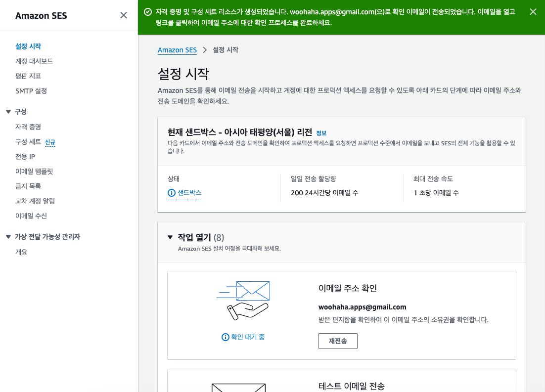The image size is (545, 392).
Task: Click the 이메일 주소 확인 card heading
Action: (348, 288)
